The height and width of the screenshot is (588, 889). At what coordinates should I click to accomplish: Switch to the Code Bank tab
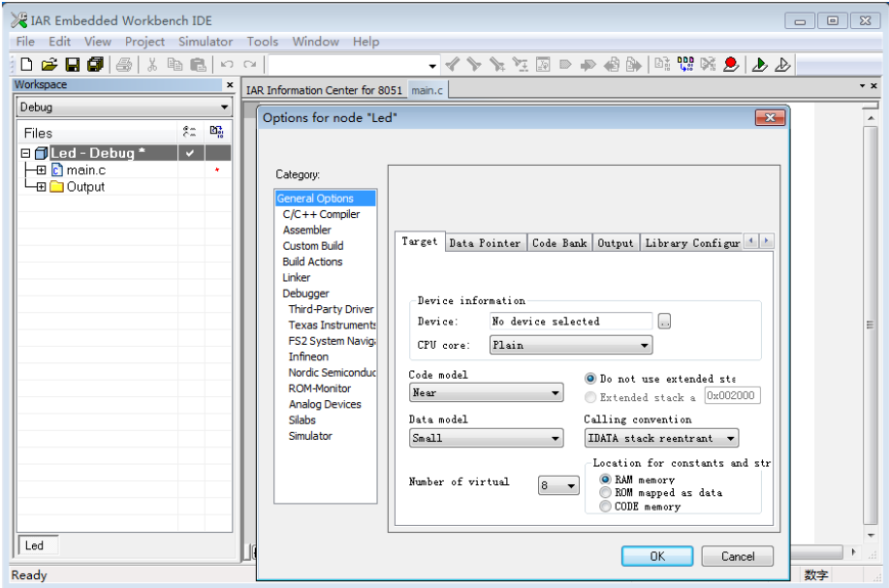(x=559, y=242)
